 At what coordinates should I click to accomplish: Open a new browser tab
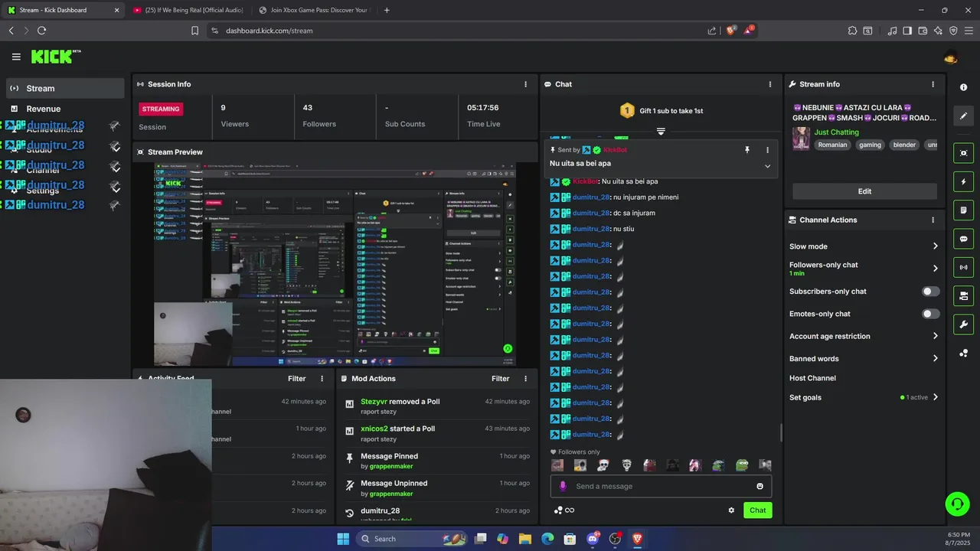[x=387, y=10]
